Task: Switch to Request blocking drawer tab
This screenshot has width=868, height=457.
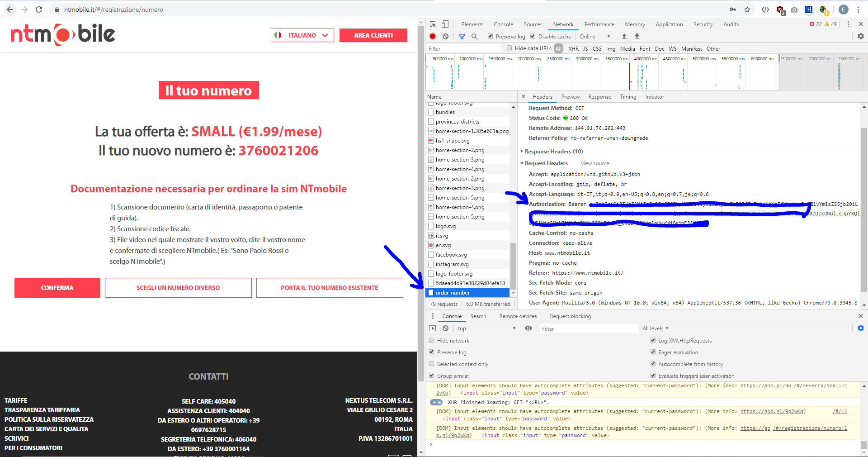Action: coord(570,316)
